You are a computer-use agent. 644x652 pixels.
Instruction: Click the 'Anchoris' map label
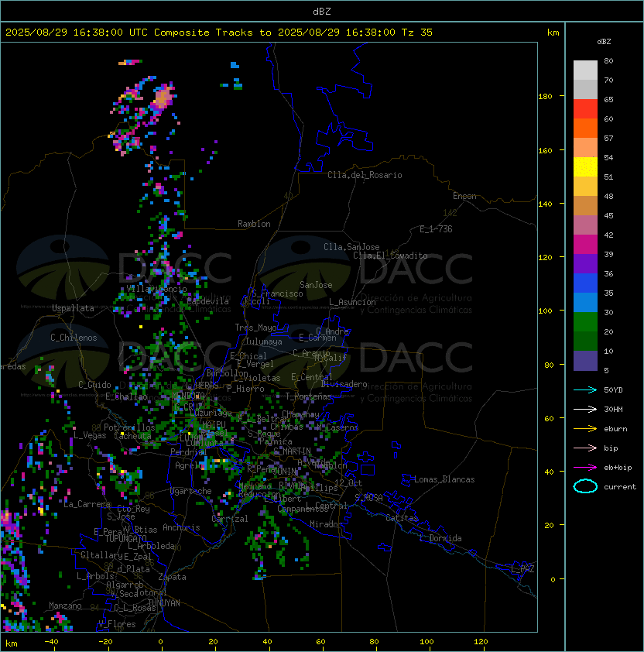click(x=181, y=527)
